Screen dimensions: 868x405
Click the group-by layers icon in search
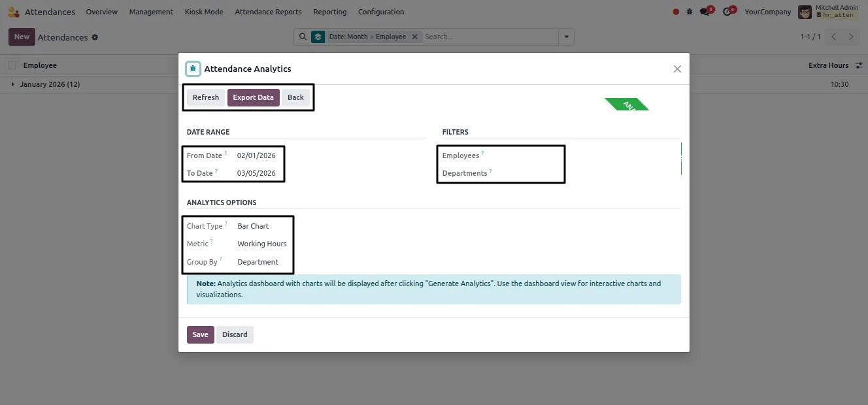click(x=318, y=37)
